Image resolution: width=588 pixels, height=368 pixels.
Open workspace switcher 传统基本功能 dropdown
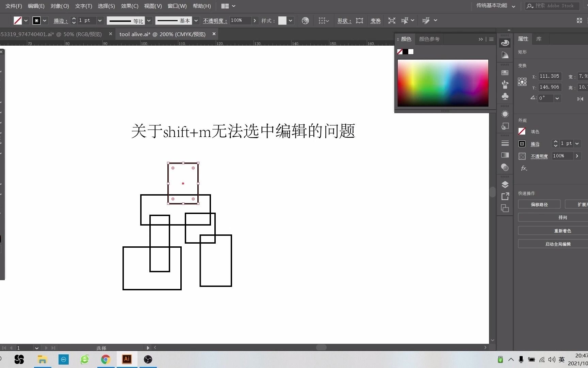pos(496,6)
